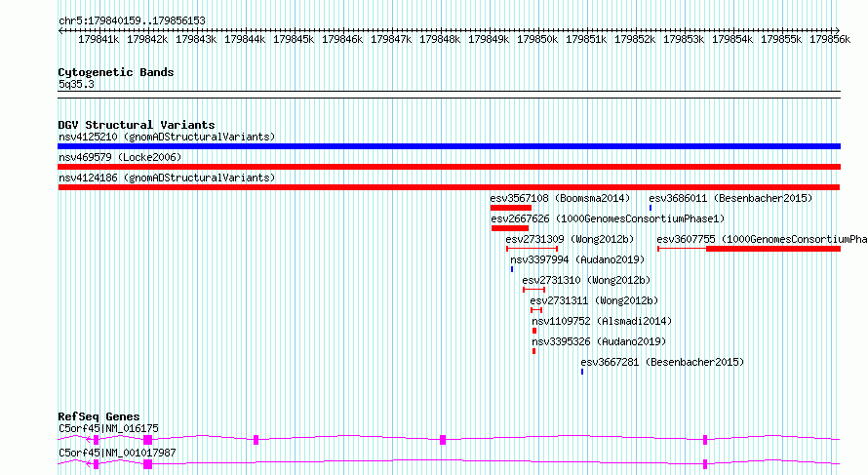Click the small red nsv1109752 marker

click(x=534, y=331)
